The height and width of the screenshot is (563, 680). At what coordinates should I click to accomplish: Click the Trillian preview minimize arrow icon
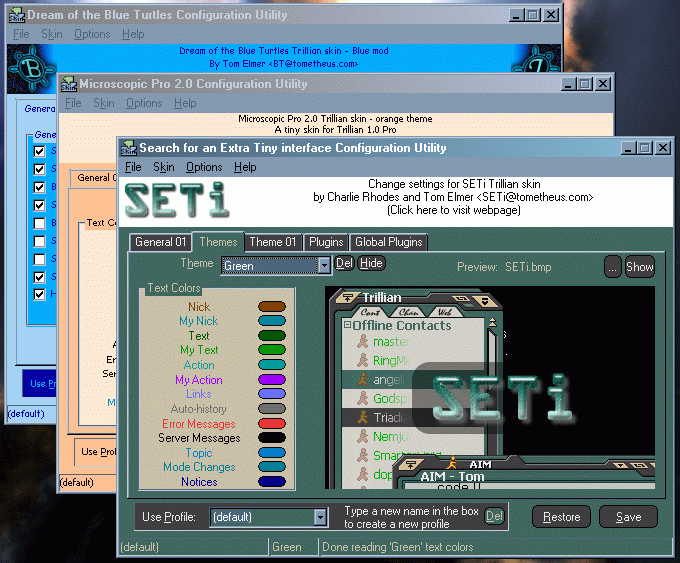(x=484, y=301)
